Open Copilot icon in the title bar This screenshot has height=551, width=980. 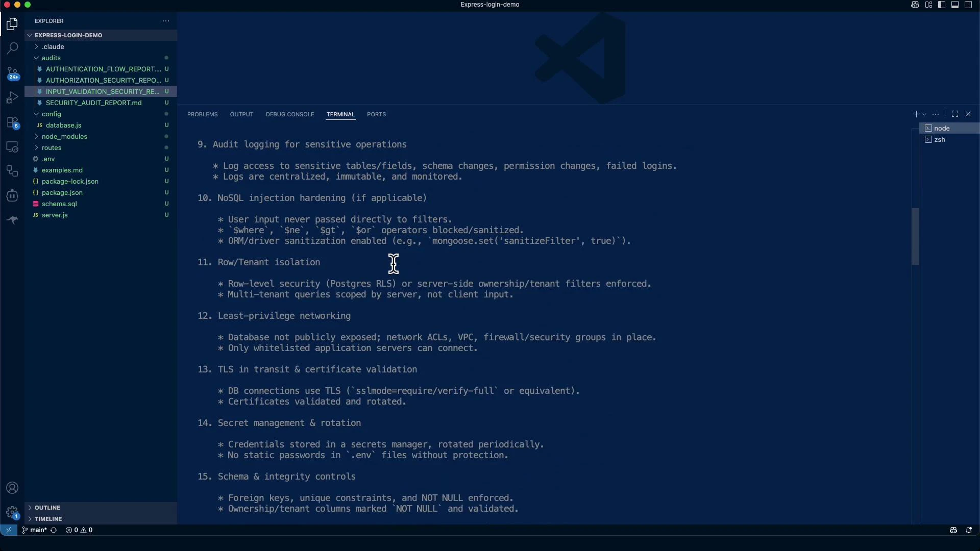[915, 5]
